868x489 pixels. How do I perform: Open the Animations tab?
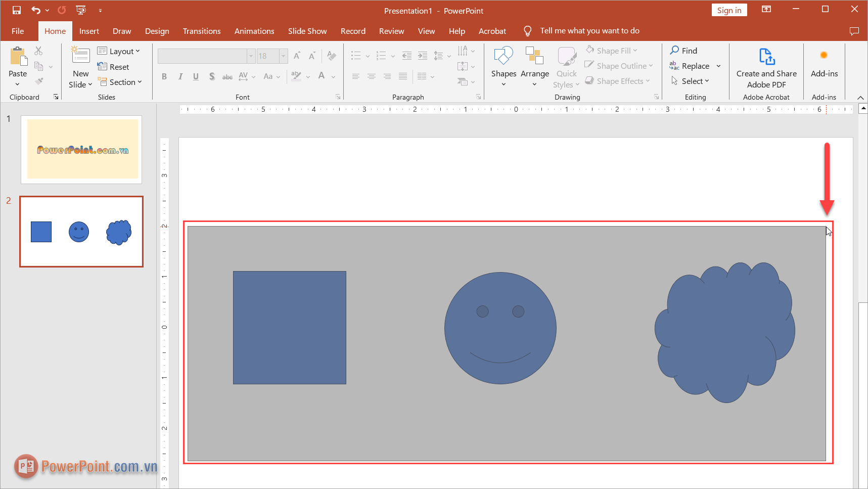pyautogui.click(x=254, y=31)
